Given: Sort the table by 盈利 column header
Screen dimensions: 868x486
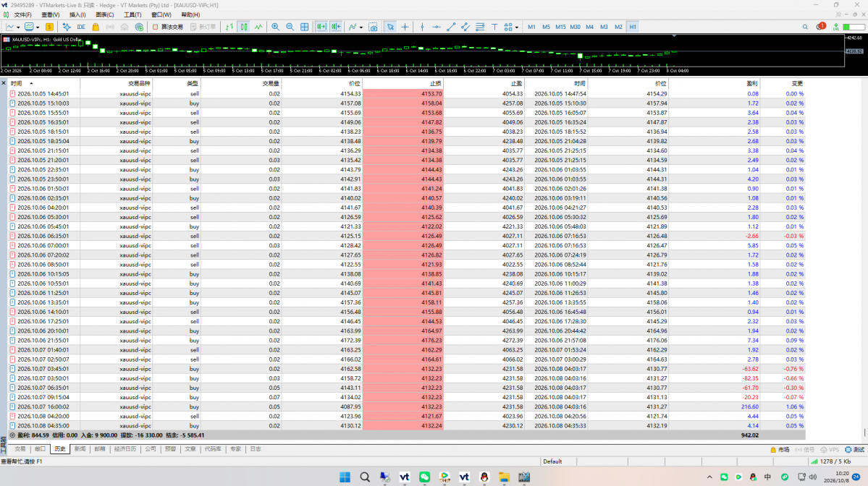Looking at the screenshot, I should [x=751, y=83].
